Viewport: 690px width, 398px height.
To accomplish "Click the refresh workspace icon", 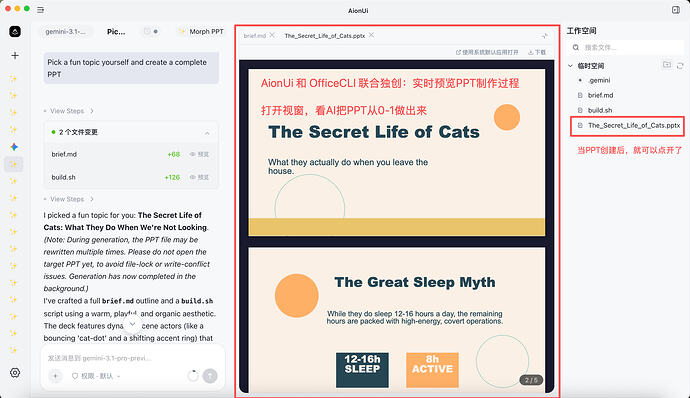I will click(680, 66).
